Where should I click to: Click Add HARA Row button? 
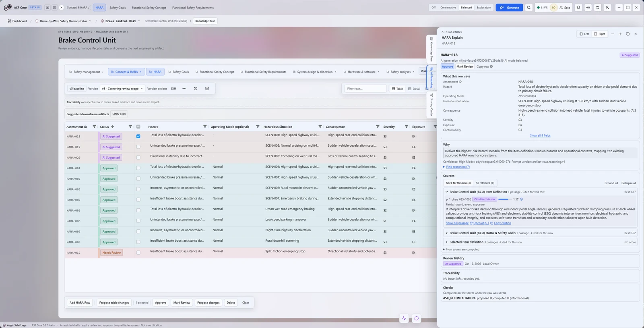click(x=80, y=303)
